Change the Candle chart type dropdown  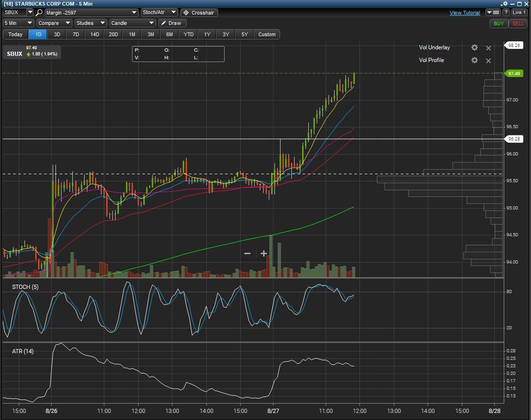click(x=133, y=23)
